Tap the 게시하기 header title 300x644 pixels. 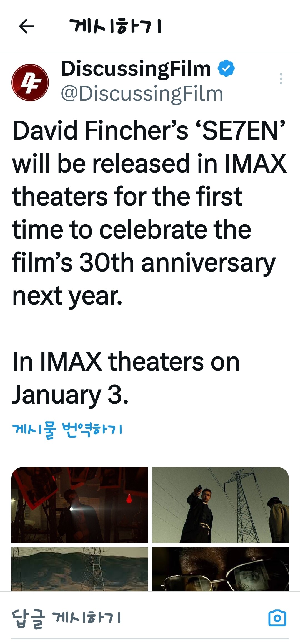tap(115, 26)
